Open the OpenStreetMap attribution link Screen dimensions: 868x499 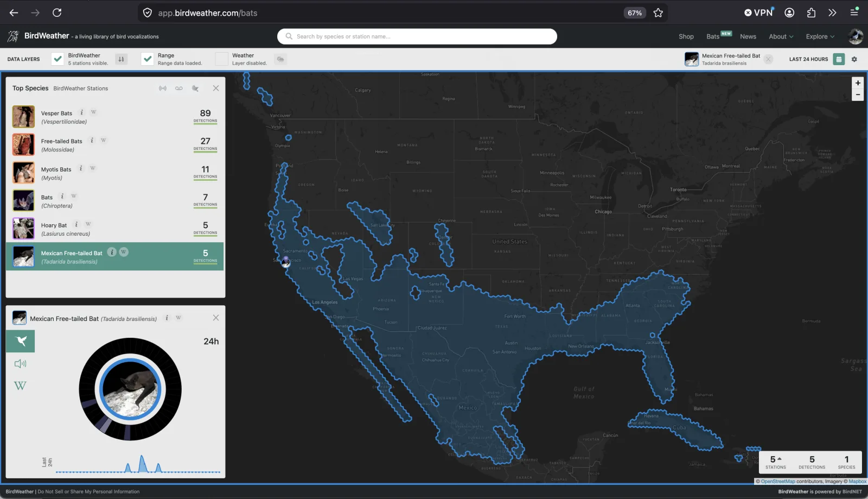tap(778, 482)
